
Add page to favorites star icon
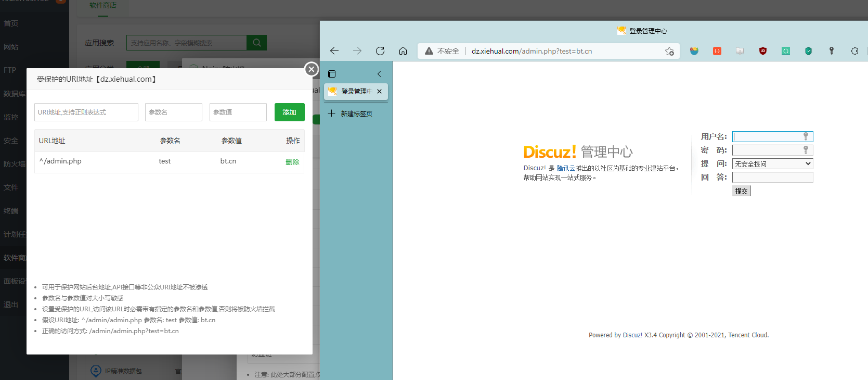(669, 51)
